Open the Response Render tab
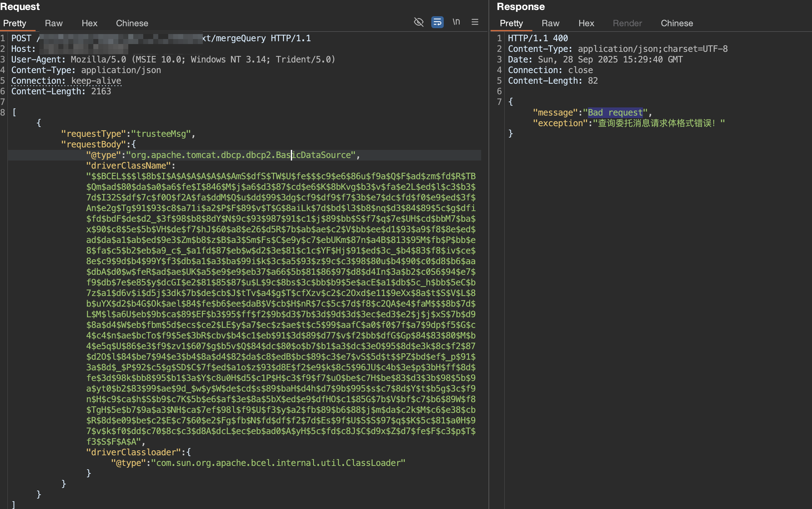The image size is (812, 509). click(x=627, y=23)
